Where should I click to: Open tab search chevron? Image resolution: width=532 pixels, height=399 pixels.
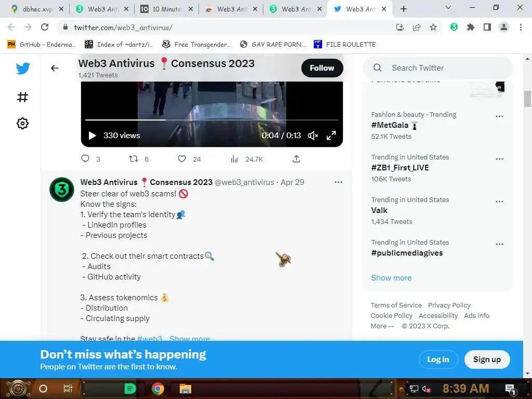click(x=448, y=7)
